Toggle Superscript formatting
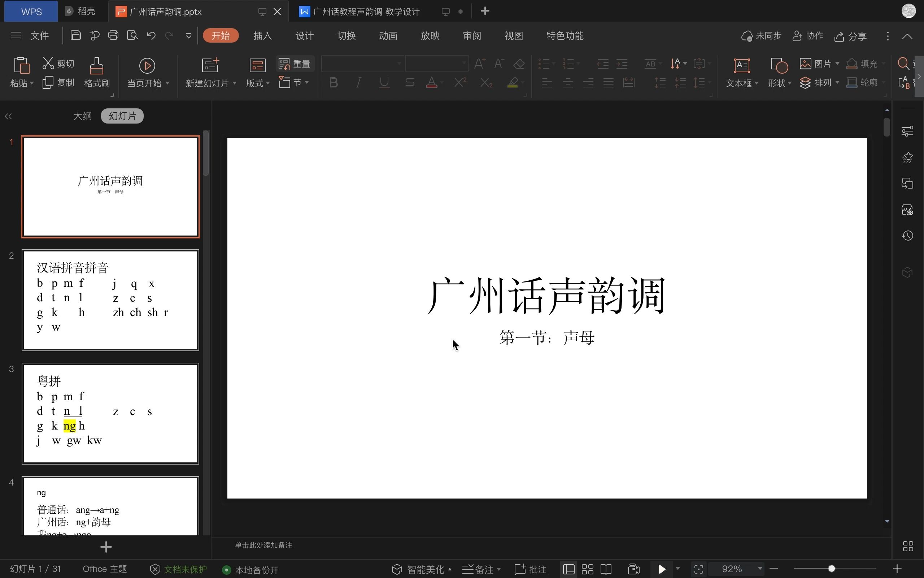Screen dimensions: 924x578 (460, 82)
